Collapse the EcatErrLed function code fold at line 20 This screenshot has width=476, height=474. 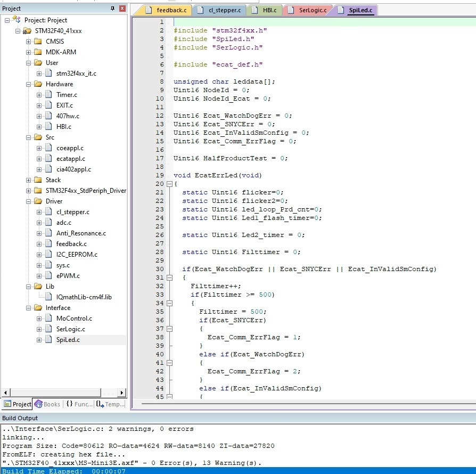[170, 184]
